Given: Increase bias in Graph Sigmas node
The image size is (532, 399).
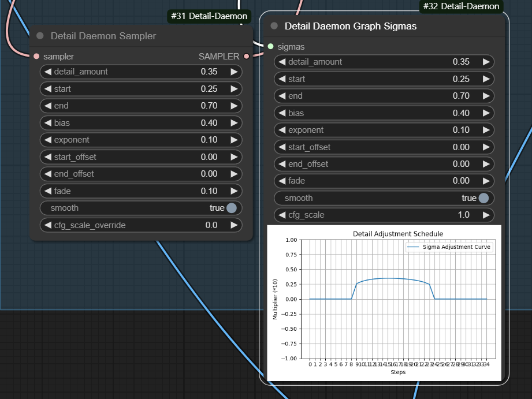Looking at the screenshot, I should [486, 113].
